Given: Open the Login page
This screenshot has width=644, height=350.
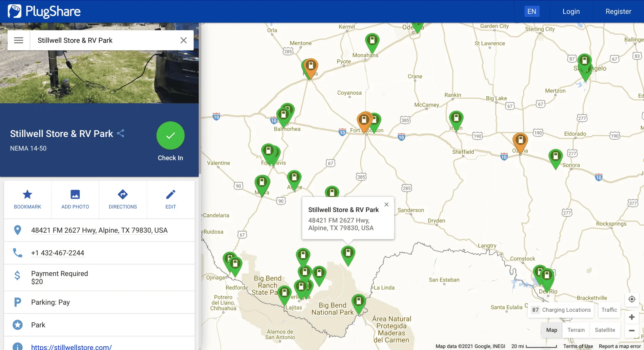Looking at the screenshot, I should coord(571,12).
